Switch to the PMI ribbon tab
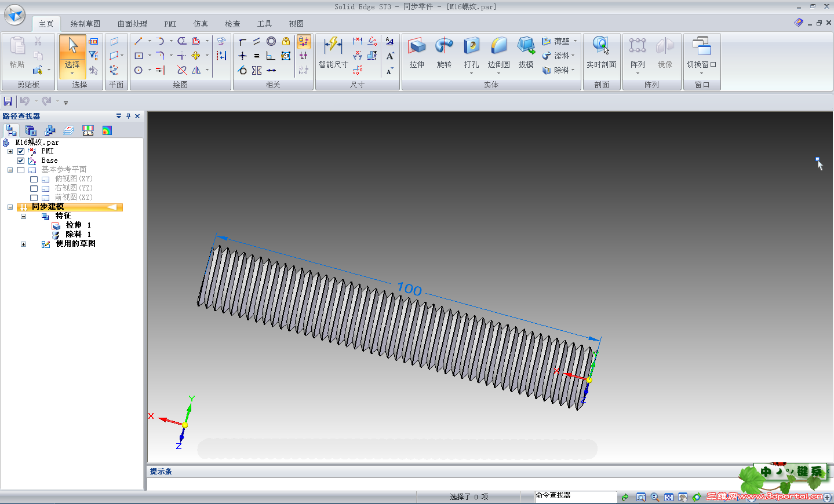Viewport: 834px width, 504px height. (x=170, y=24)
